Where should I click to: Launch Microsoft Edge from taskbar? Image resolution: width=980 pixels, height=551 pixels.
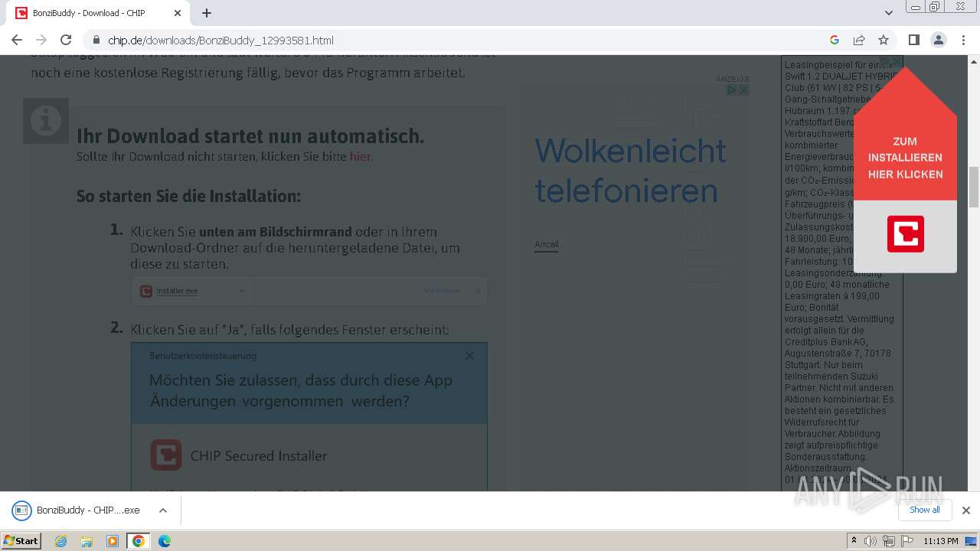point(165,541)
